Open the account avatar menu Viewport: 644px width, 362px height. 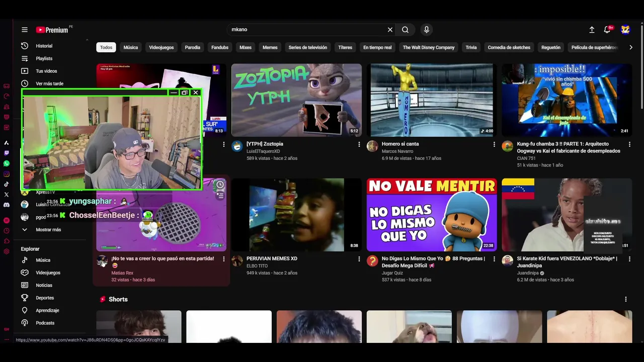(625, 30)
